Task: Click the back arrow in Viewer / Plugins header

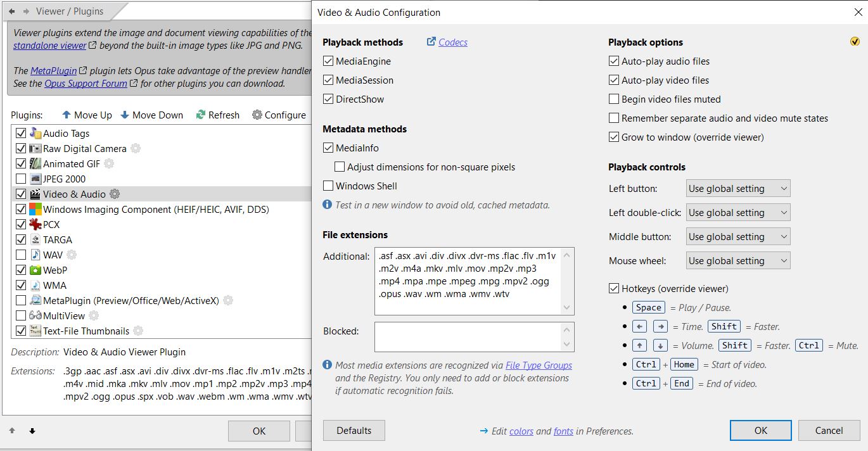Action: [12, 11]
